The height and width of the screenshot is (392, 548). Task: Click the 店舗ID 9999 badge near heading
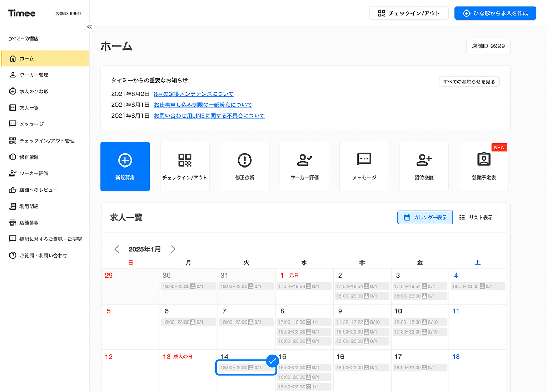click(x=488, y=46)
